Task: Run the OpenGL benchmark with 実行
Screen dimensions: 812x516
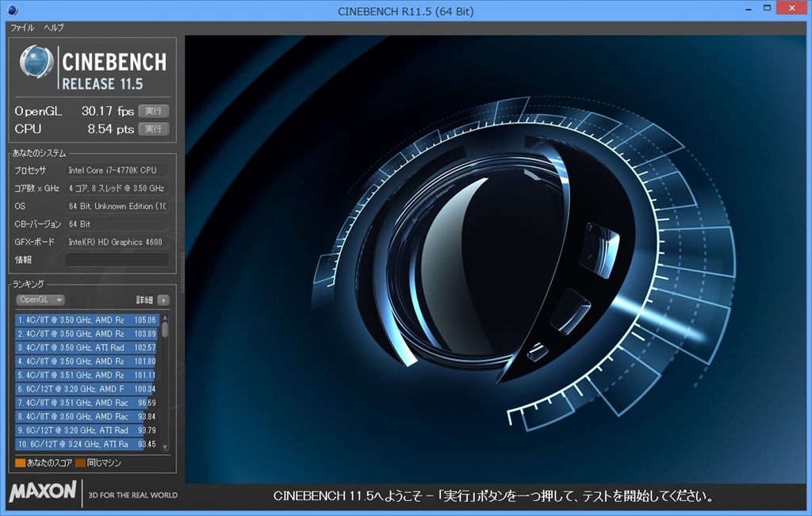Action: tap(153, 111)
